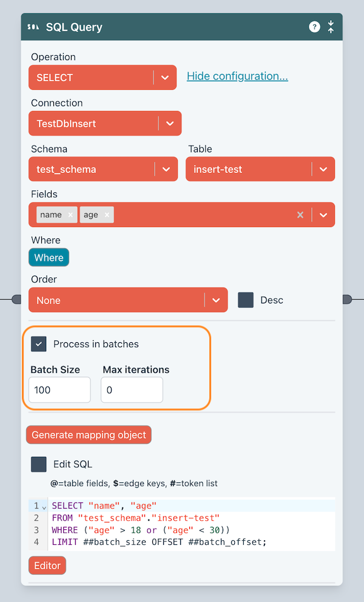
Task: Click the right output connector port
Action: pyautogui.click(x=347, y=299)
